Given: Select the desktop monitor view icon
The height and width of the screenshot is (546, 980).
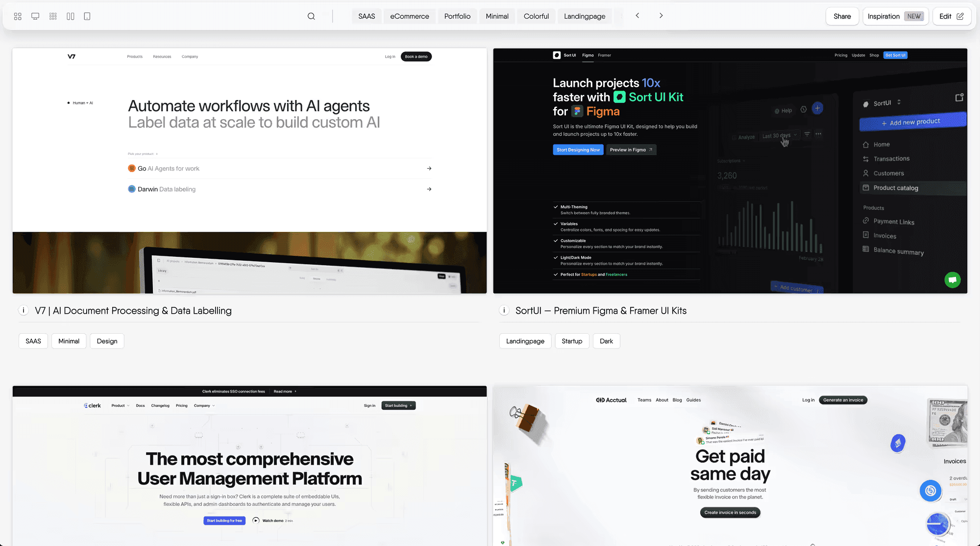Looking at the screenshot, I should [x=35, y=16].
